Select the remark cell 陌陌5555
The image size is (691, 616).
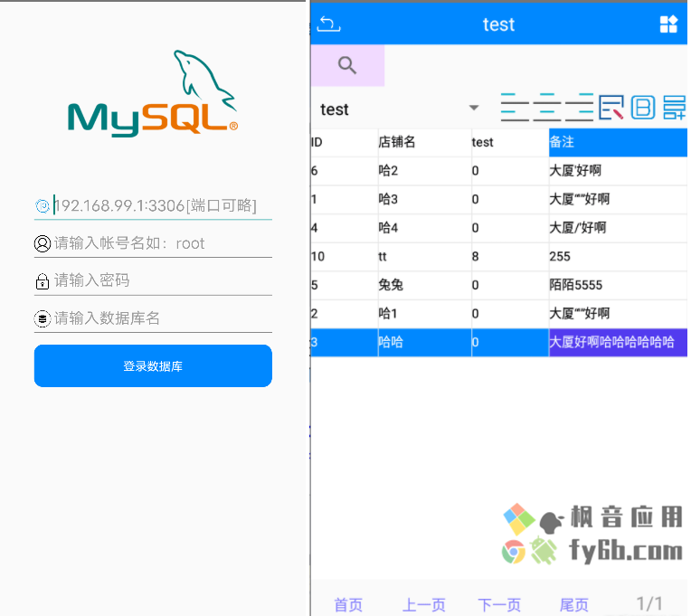click(x=618, y=285)
